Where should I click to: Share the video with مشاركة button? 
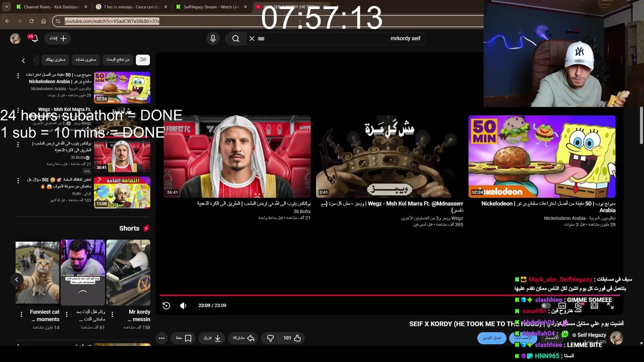(244, 338)
